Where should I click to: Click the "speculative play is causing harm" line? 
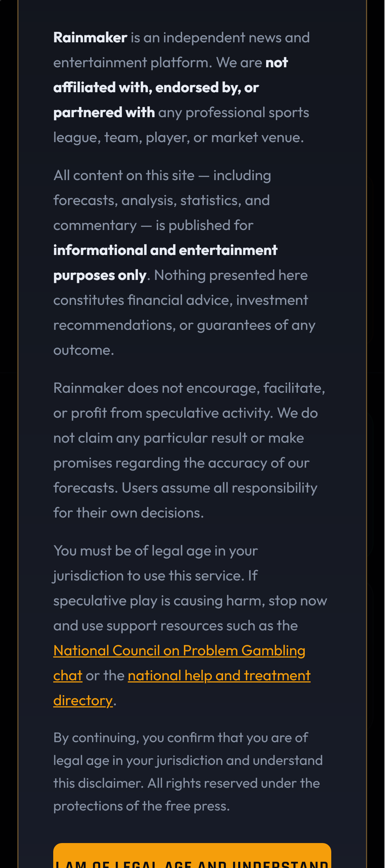pyautogui.click(x=190, y=601)
